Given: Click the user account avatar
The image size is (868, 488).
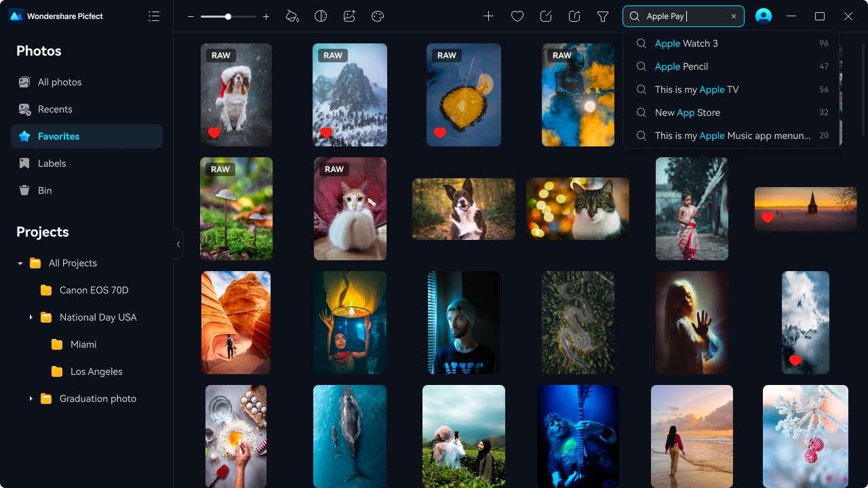Looking at the screenshot, I should pos(764,16).
